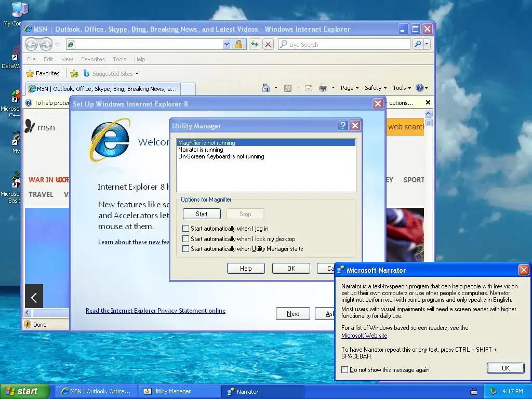
Task: Open the Edit menu
Action: pos(48,59)
